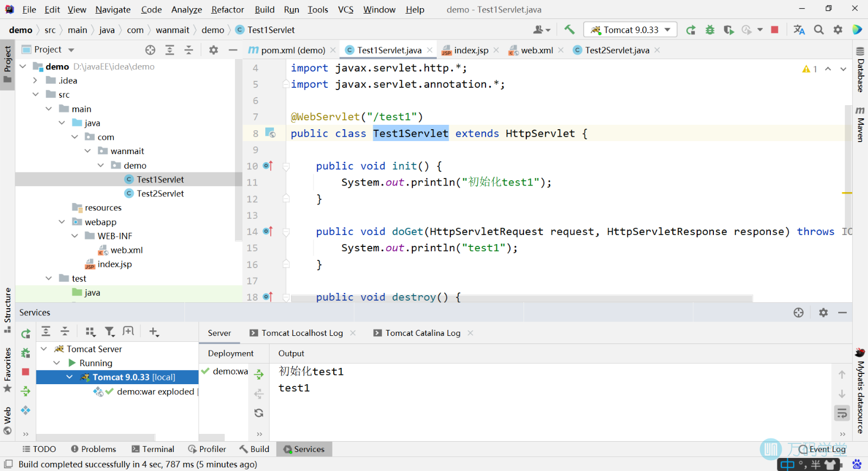Expand All icon in Project panel header

point(170,50)
